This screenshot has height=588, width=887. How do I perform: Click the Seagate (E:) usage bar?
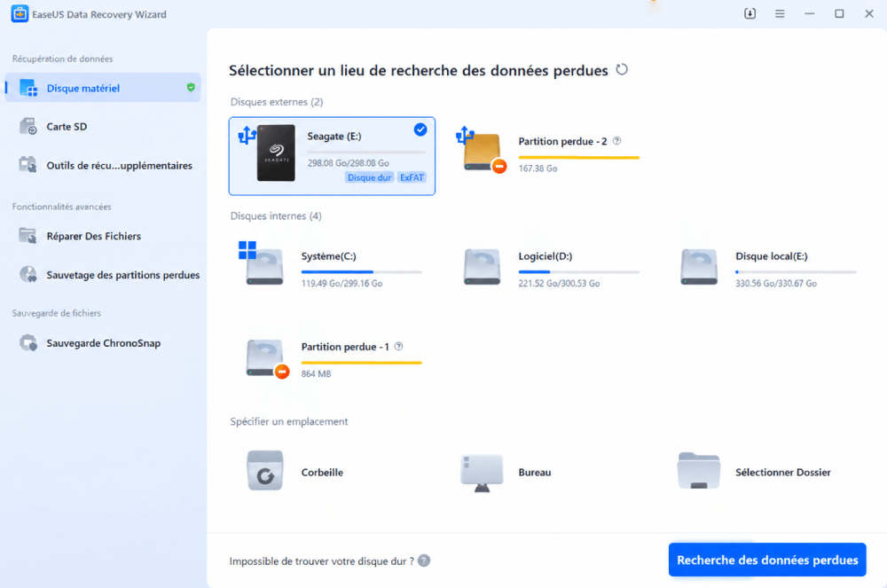(x=366, y=152)
